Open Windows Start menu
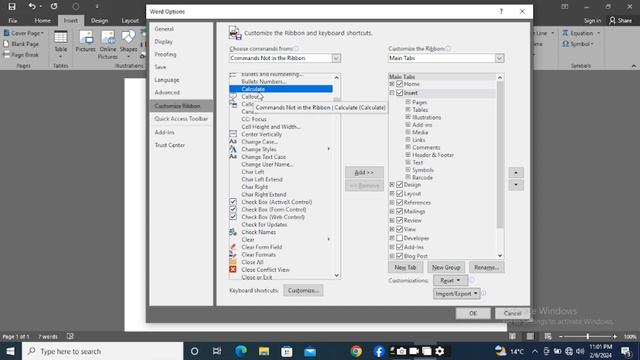The height and width of the screenshot is (360, 640). [10, 351]
